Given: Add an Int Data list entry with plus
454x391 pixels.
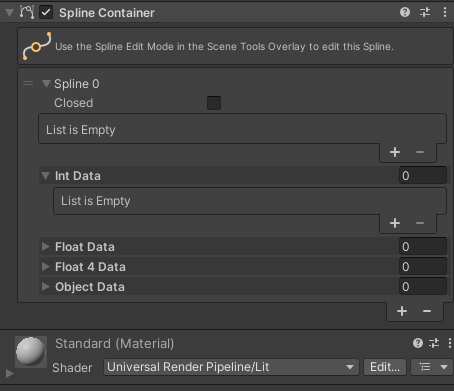Looking at the screenshot, I should coord(395,223).
